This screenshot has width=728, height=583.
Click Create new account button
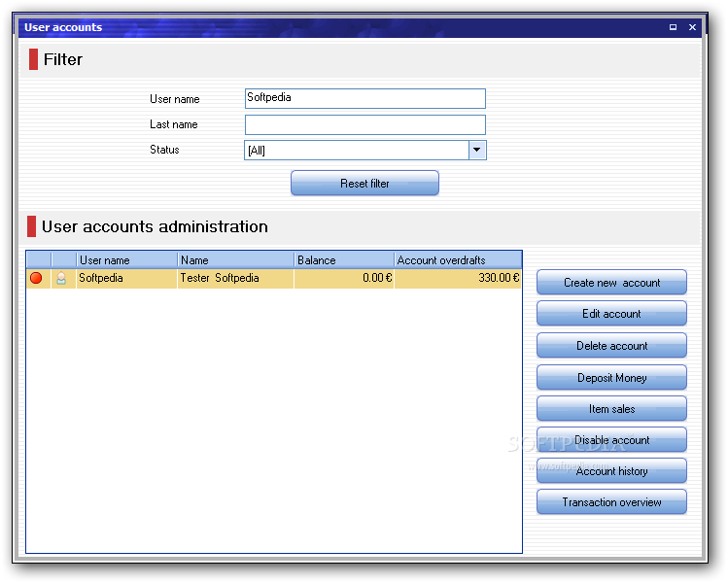point(611,282)
